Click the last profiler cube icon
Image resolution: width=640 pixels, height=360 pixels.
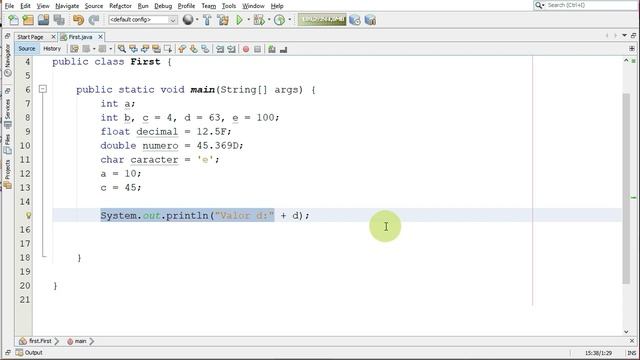370,20
